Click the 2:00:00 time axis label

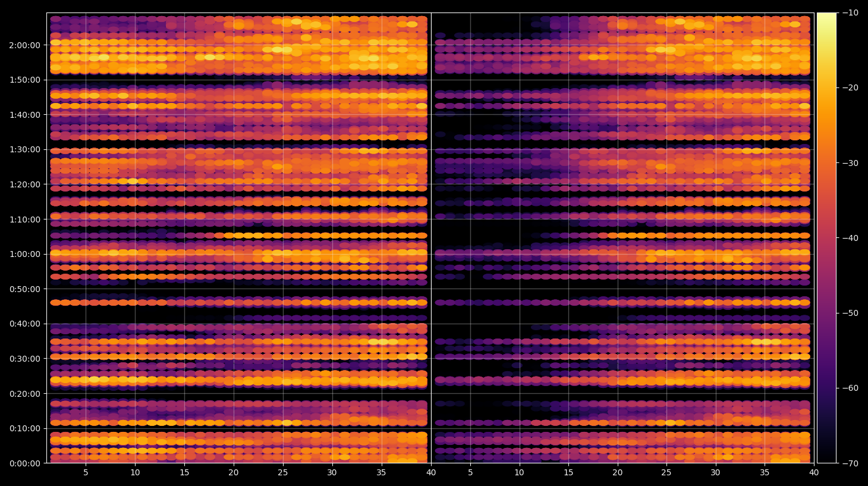tap(25, 45)
